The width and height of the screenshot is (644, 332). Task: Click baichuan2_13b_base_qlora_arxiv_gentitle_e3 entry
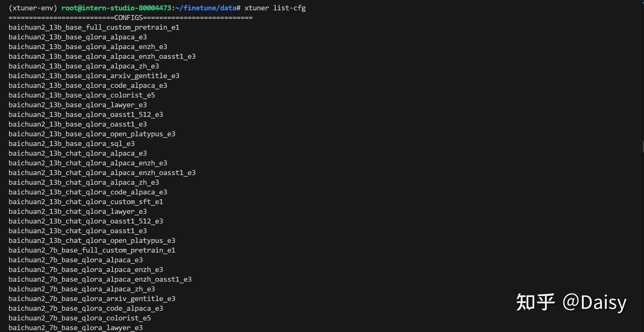(x=94, y=76)
